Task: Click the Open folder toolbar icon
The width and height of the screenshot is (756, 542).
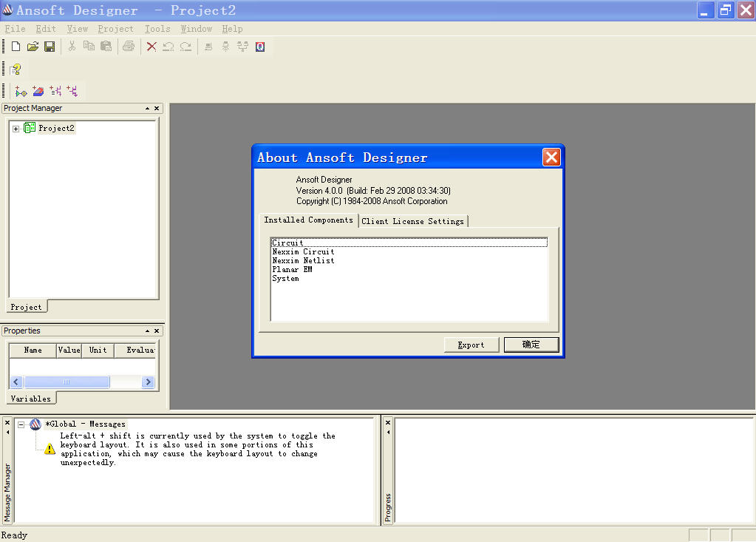Action: 33,47
